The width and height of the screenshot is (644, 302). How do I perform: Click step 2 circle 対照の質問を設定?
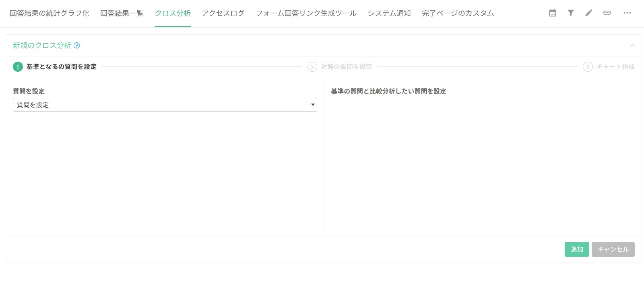(312, 67)
